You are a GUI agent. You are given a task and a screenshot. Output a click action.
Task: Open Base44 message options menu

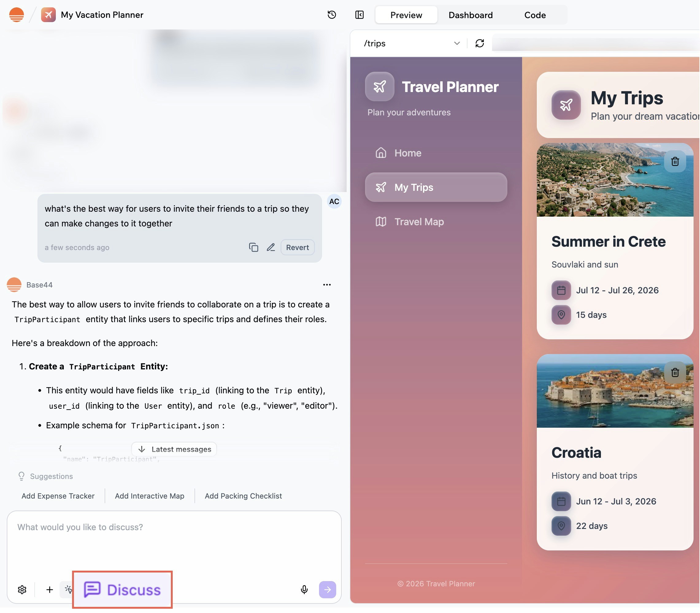point(327,285)
